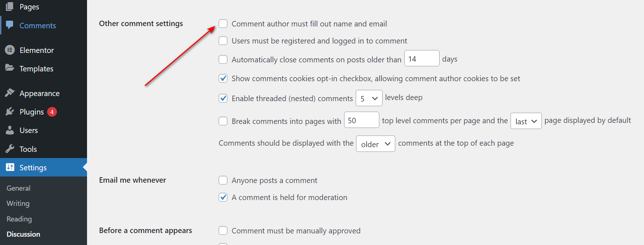Click the Appearance paintbrush icon
The height and width of the screenshot is (245, 644).
pyautogui.click(x=10, y=93)
